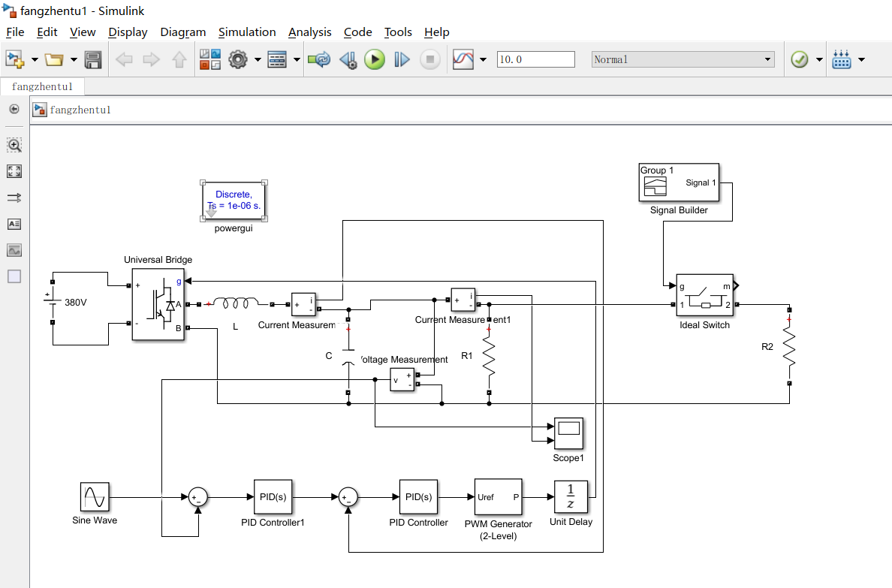Screen dimensions: 892x588
Task: Click the Save model floppy disk icon
Action: click(93, 59)
